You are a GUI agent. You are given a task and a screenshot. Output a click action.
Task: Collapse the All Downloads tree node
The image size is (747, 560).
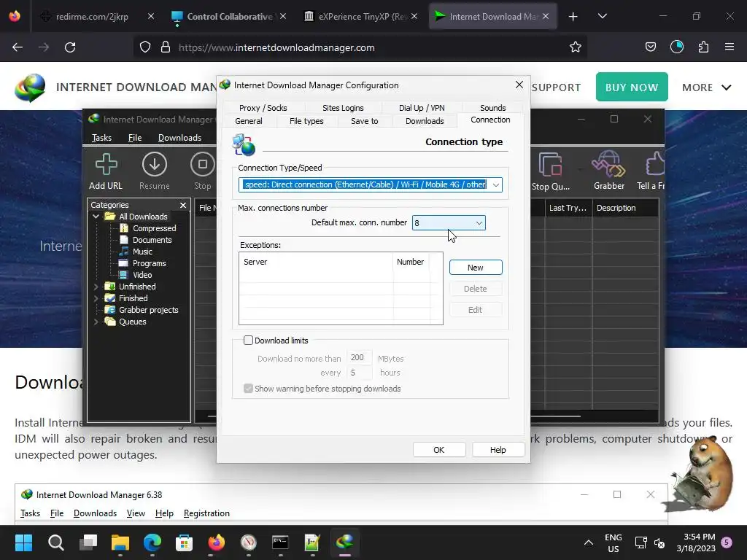coord(96,216)
